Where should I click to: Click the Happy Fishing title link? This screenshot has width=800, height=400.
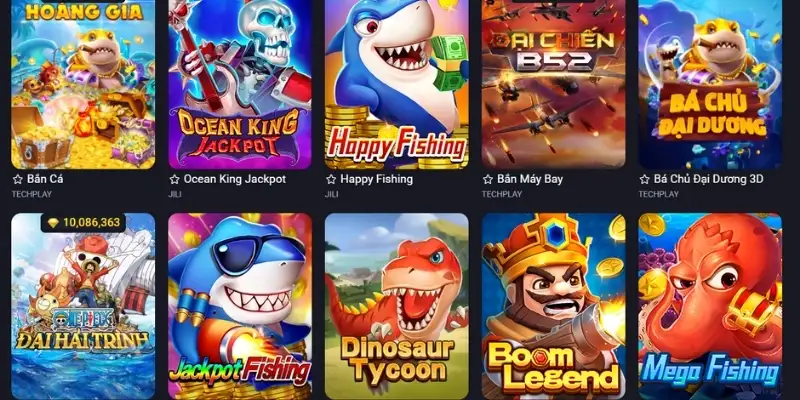click(x=377, y=179)
